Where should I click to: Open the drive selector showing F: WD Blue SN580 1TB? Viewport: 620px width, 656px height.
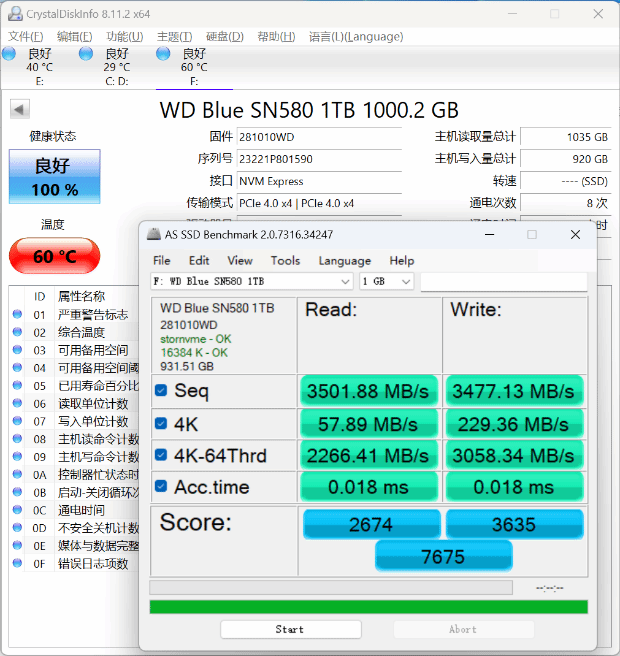[x=252, y=282]
